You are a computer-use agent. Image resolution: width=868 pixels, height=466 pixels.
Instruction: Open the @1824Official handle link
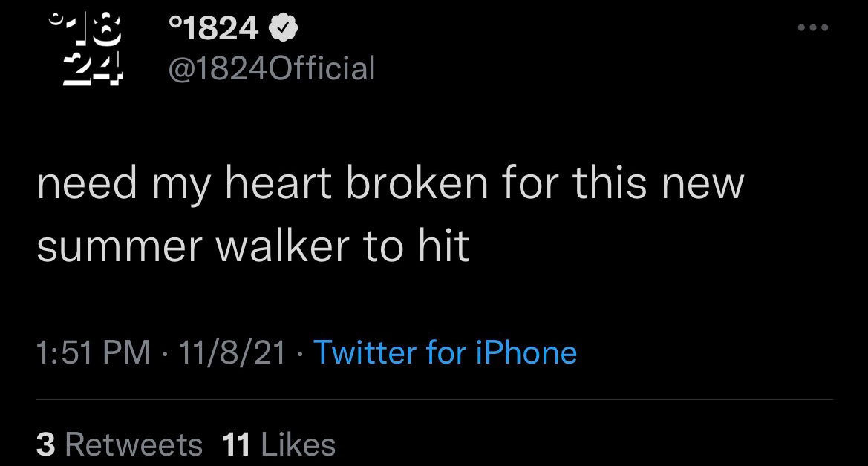click(271, 68)
